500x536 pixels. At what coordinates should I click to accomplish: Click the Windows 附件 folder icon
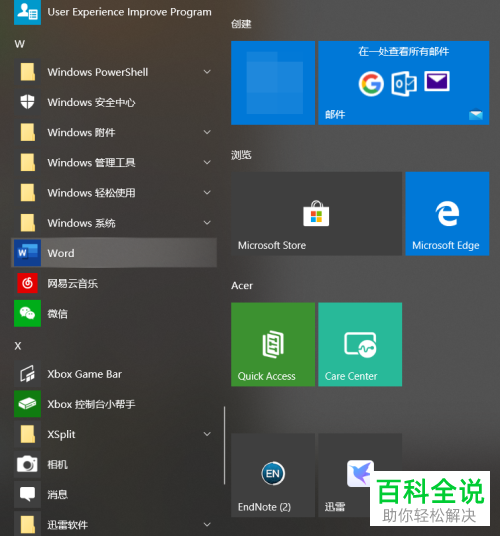pyautogui.click(x=27, y=132)
